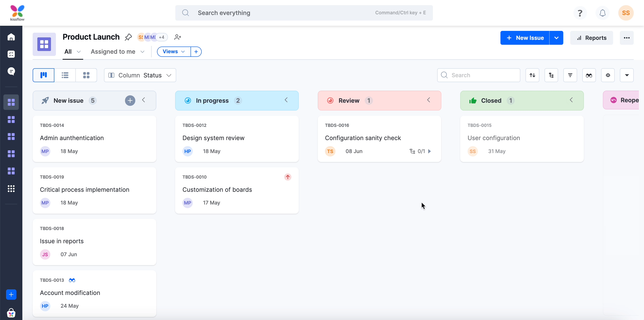Open the Admin aunthentication card
This screenshot has width=644, height=320.
94,139
